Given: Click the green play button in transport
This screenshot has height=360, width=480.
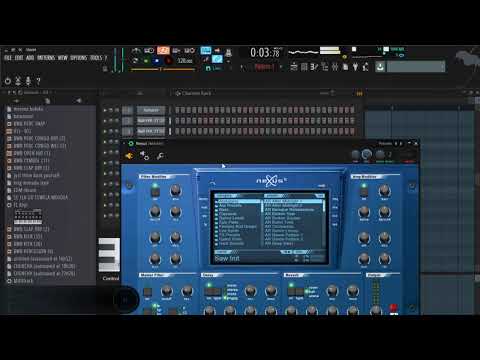Looking at the screenshot, I should pyautogui.click(x=146, y=61).
